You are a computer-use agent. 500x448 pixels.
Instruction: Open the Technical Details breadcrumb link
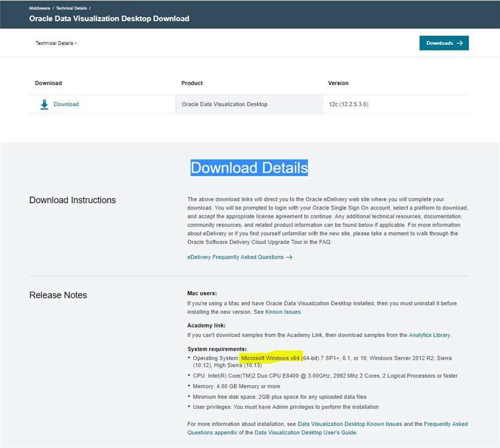pyautogui.click(x=72, y=8)
